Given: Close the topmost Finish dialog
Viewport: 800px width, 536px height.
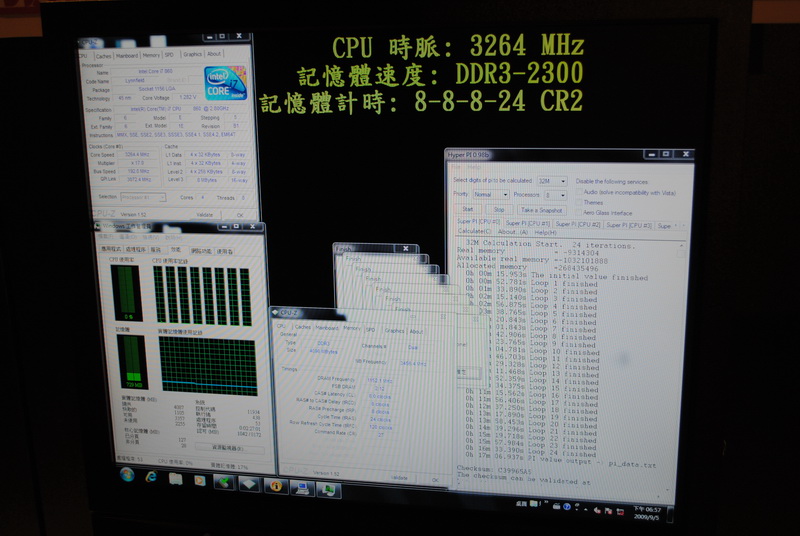Looking at the screenshot, I should point(406,248).
